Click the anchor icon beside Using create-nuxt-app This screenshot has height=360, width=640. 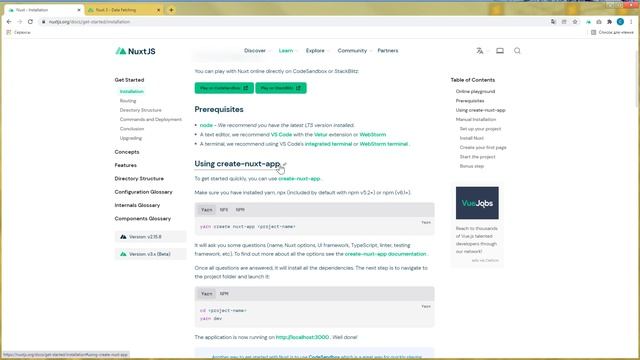coord(284,164)
